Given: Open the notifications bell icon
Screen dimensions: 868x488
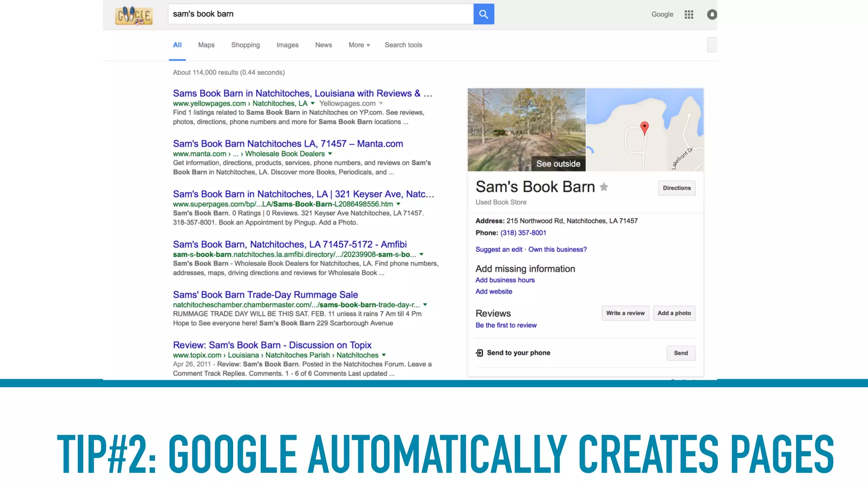Looking at the screenshot, I should tap(712, 14).
